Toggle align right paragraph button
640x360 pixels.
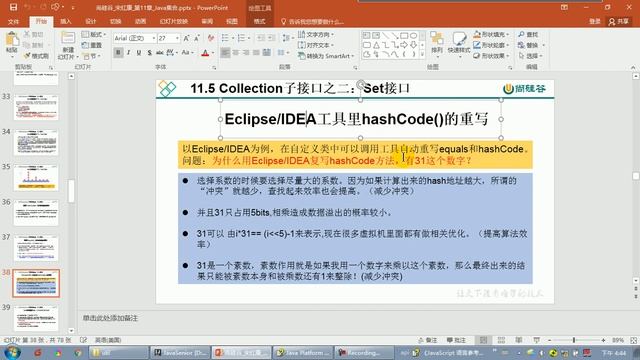click(246, 52)
